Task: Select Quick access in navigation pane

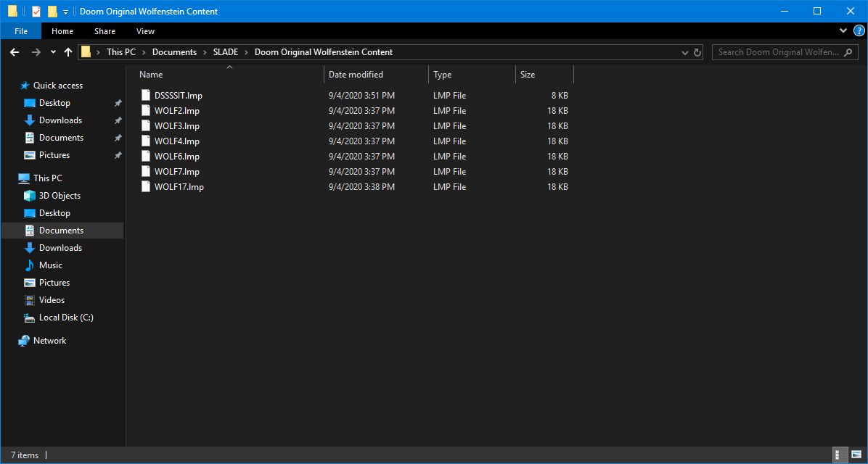Action: [x=57, y=85]
